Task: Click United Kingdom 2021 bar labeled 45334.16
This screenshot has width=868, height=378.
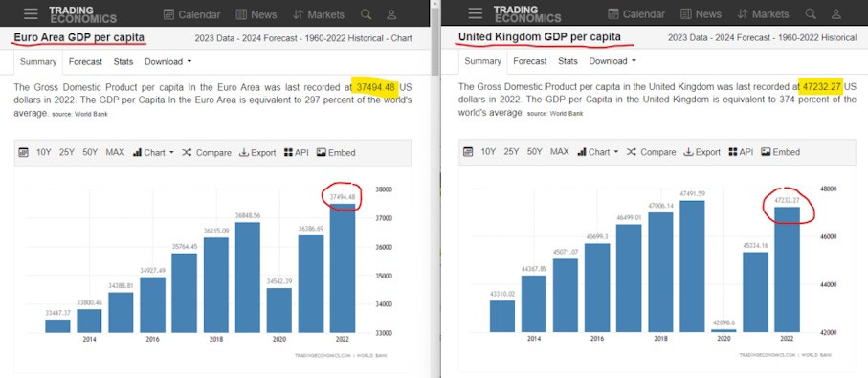Action: click(x=756, y=292)
